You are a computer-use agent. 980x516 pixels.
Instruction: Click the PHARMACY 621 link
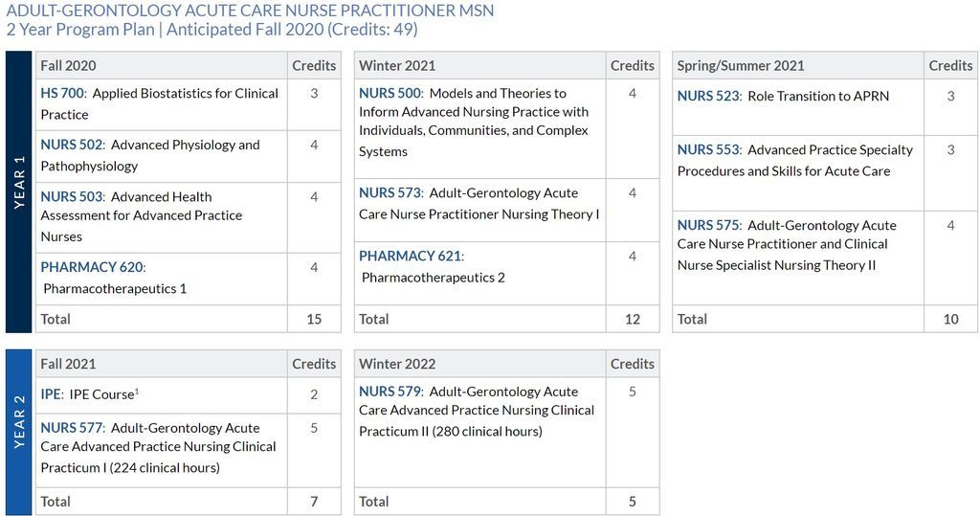[x=410, y=256]
